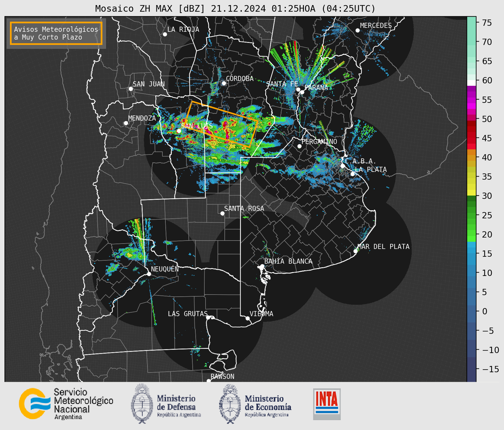Click the magenta 55 dBZ band on colorbar
The width and height of the screenshot is (504, 430).
point(471,100)
